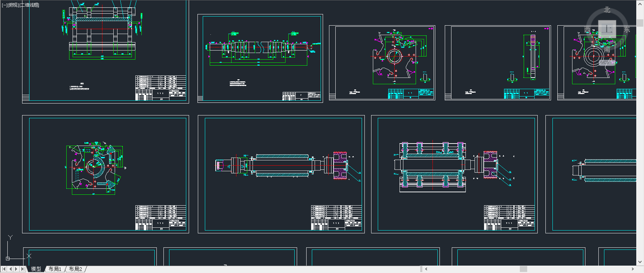Click the 上 top face of ViewCube
The image size is (644, 273).
(607, 29)
